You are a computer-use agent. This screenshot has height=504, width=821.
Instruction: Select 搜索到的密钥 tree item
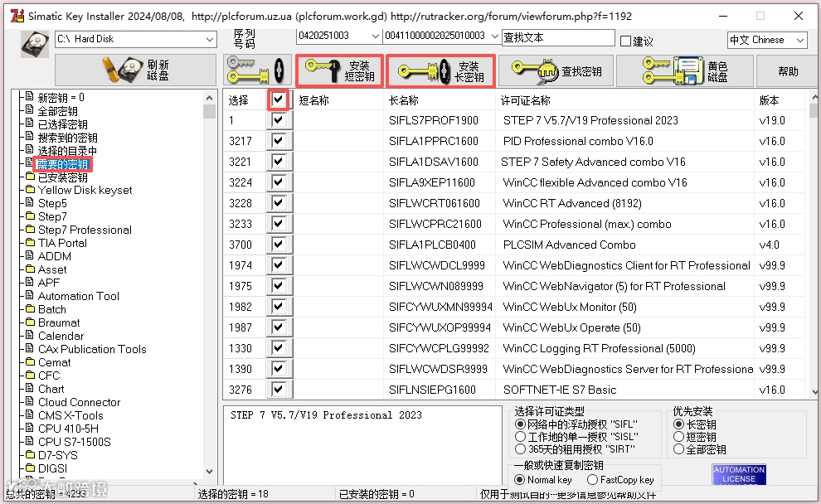point(67,138)
